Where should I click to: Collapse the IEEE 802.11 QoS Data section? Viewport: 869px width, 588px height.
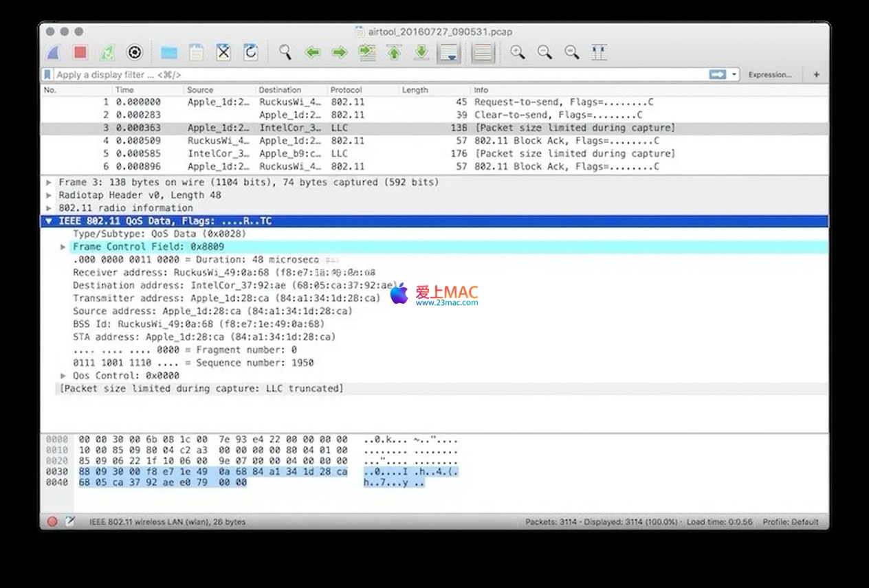pos(49,221)
